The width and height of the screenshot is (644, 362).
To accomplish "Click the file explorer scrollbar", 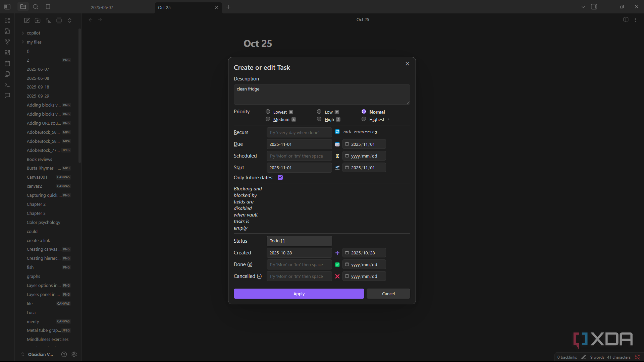I will pyautogui.click(x=79, y=96).
